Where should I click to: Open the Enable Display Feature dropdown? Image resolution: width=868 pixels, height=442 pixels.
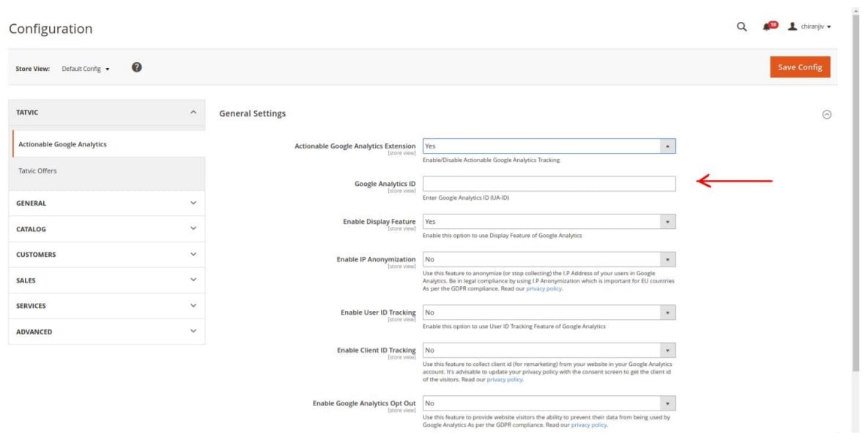[549, 222]
